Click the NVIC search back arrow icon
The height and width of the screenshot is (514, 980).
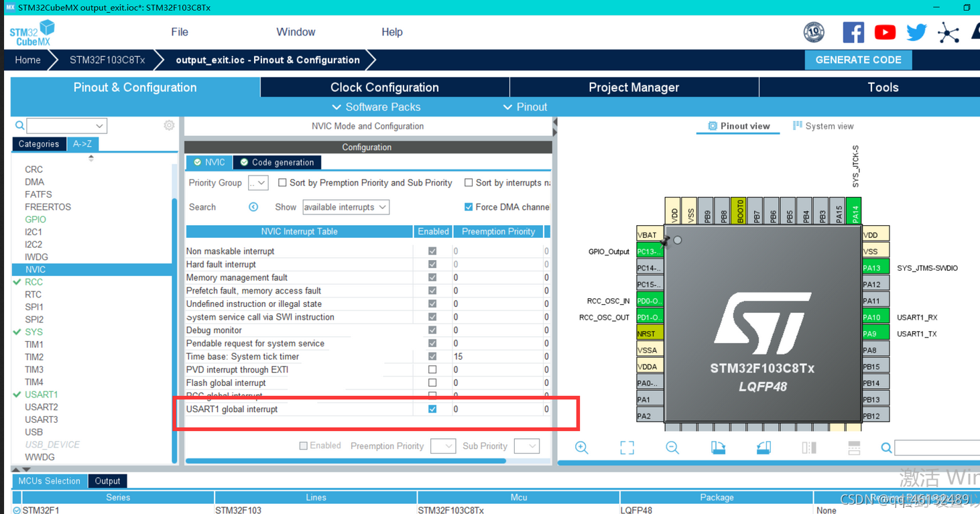(253, 207)
